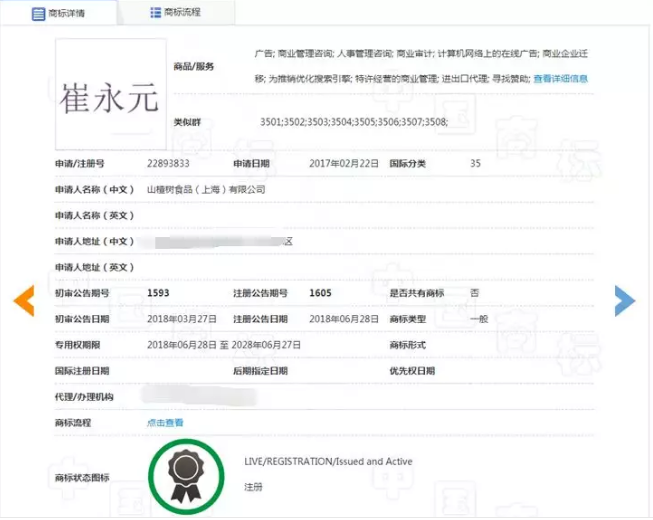653x520 pixels.
Task: Click the 申请/注册号 label
Action: [80, 163]
